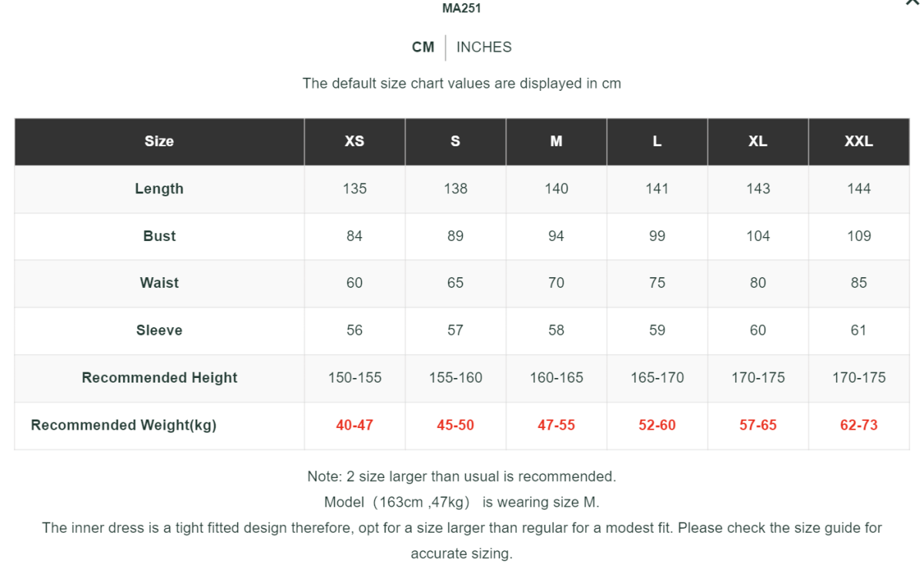Click the red 47-55 weight value
The height and width of the screenshot is (565, 924).
(556, 425)
